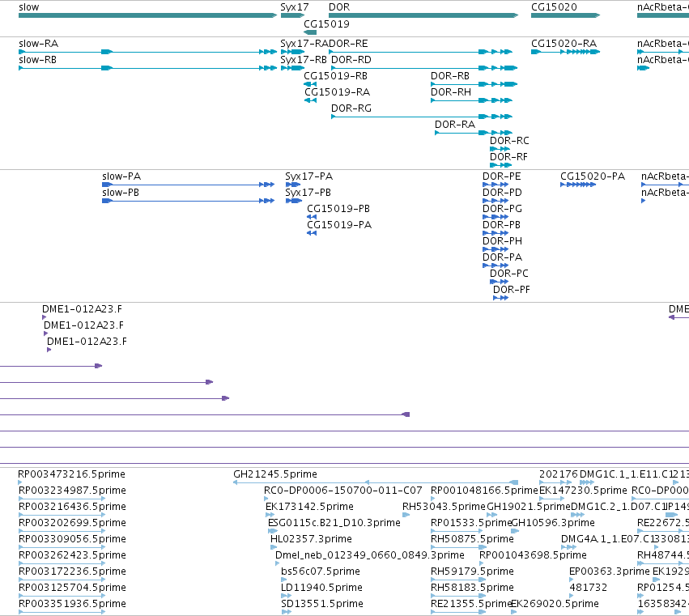Select the bs56c07.5prime EST label
This screenshot has width=689, height=616.
[321, 571]
